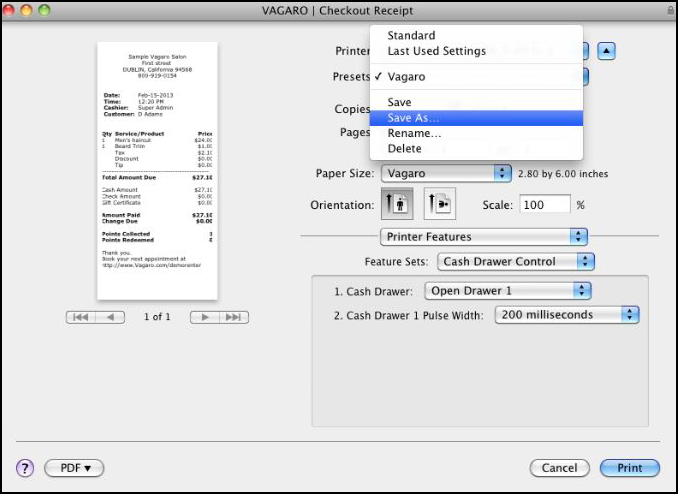Open the Paper Size Vagaro dropdown
Viewport: 678px width, 494px height.
click(446, 173)
